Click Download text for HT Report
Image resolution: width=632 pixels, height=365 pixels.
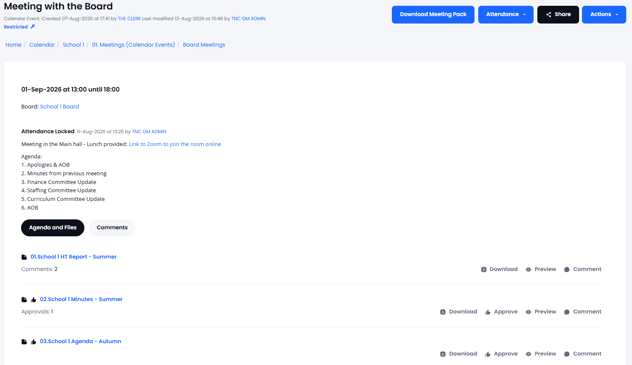click(503, 269)
